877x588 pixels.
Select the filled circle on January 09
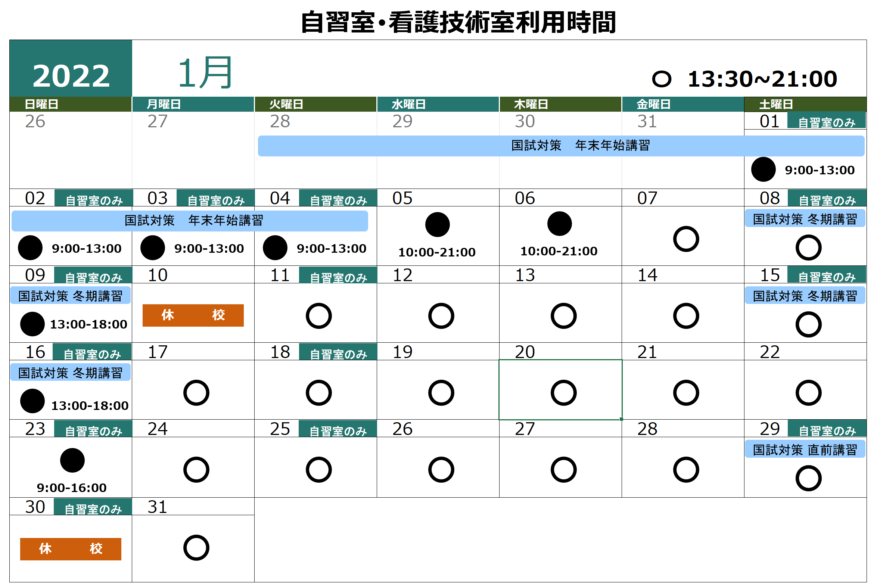[x=32, y=324]
